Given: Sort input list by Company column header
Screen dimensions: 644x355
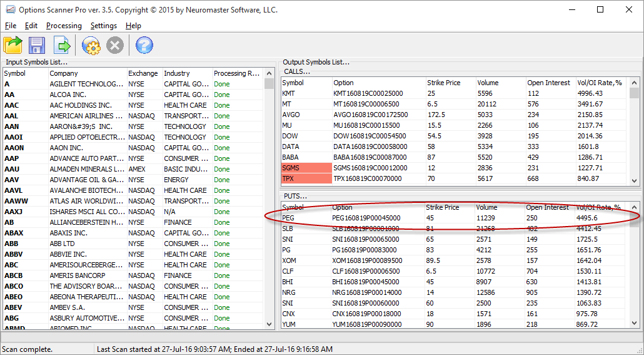Looking at the screenshot, I should click(x=88, y=73).
